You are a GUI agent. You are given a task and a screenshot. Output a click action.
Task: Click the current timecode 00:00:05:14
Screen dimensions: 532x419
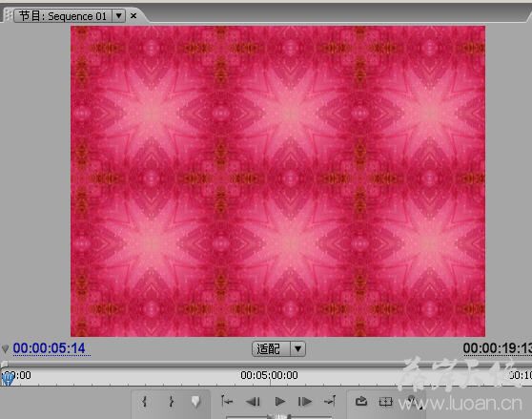(50, 348)
